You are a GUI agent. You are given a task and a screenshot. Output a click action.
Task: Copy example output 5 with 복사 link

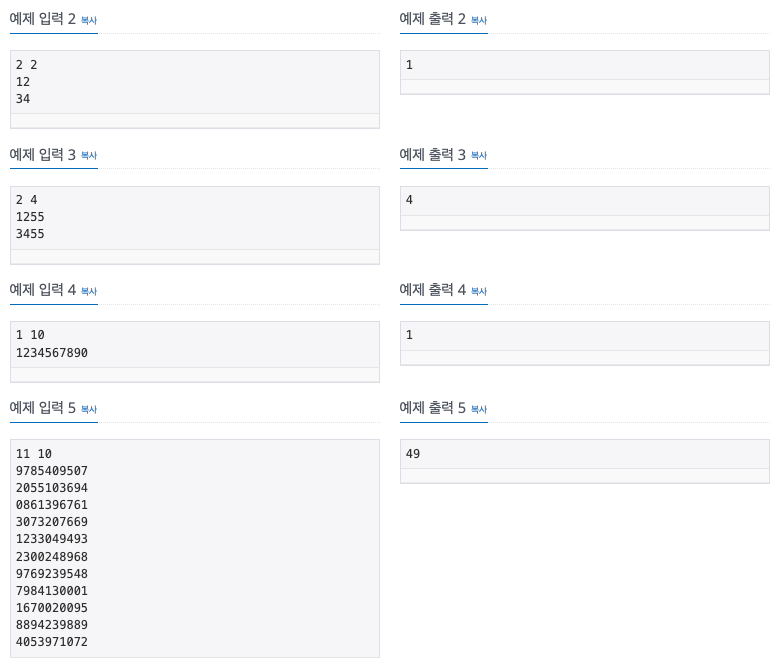pos(479,409)
